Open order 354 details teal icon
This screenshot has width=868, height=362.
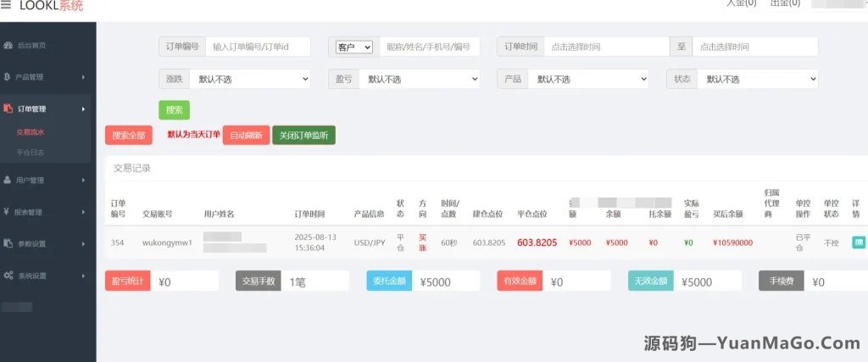coord(858,242)
